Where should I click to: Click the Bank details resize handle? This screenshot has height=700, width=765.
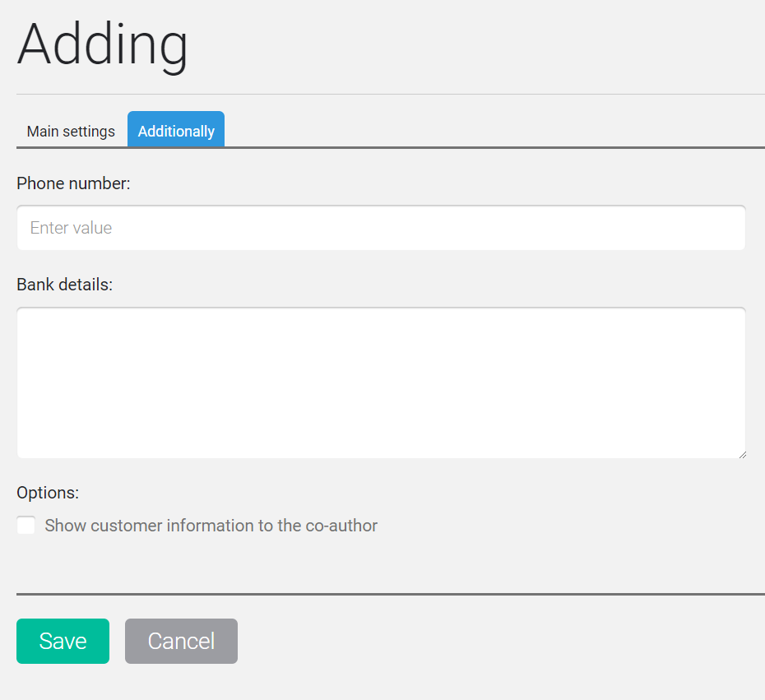742,455
